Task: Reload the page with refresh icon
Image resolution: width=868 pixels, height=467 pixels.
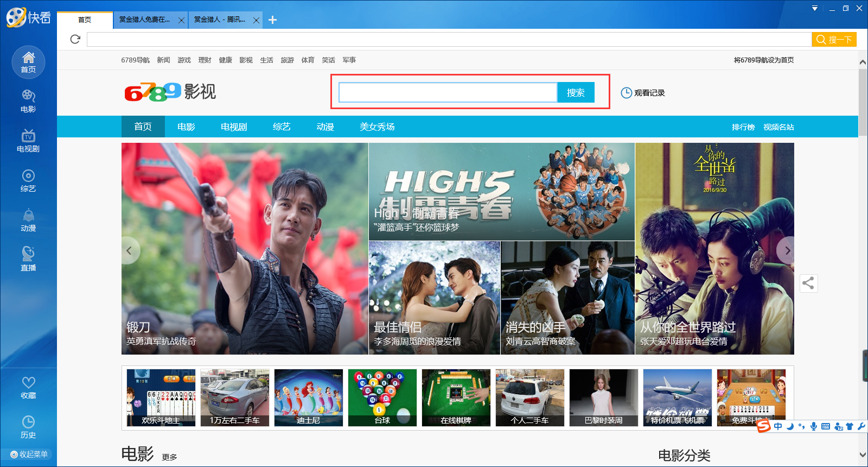Action: [75, 39]
